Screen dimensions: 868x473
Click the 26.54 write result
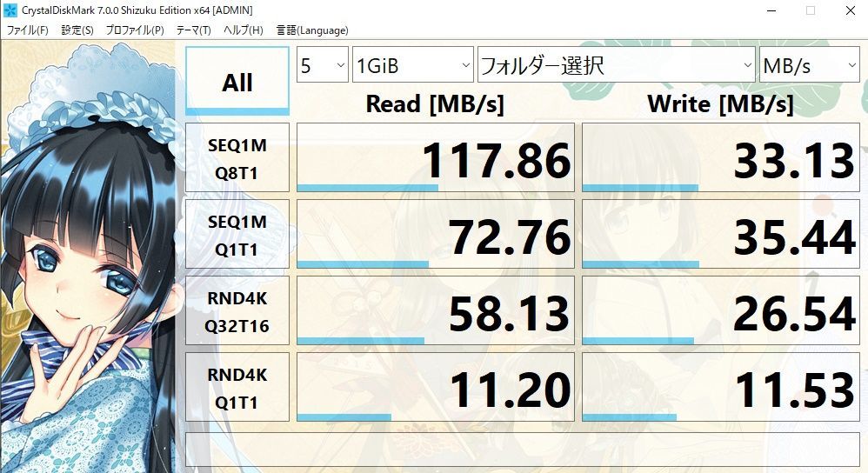(721, 310)
